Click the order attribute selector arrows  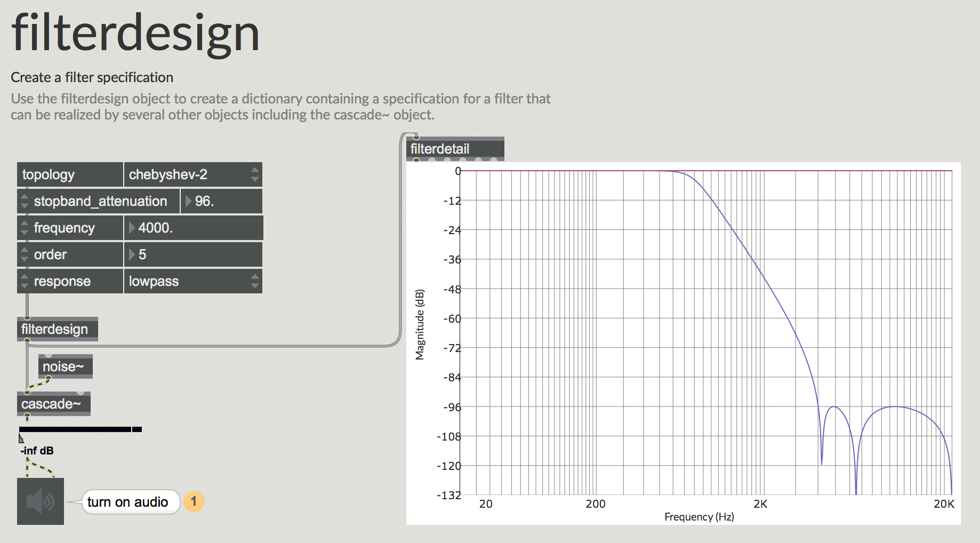click(x=24, y=254)
